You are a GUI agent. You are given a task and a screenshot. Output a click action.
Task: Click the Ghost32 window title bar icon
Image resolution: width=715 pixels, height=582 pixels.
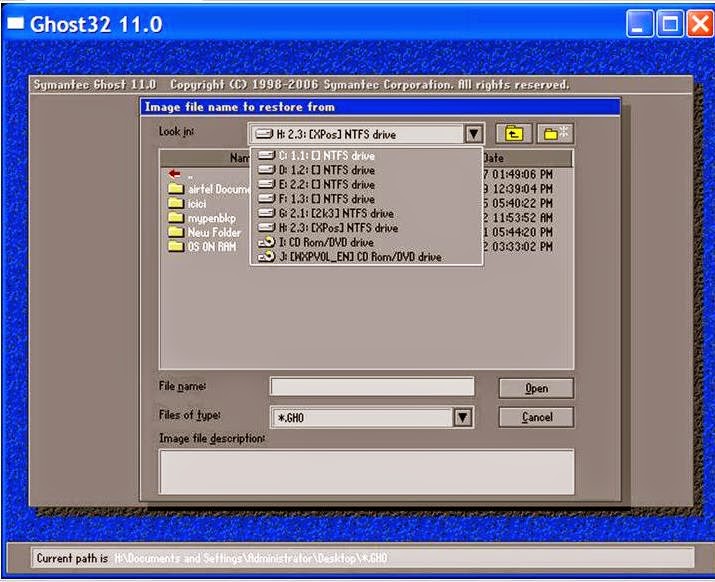16,23
